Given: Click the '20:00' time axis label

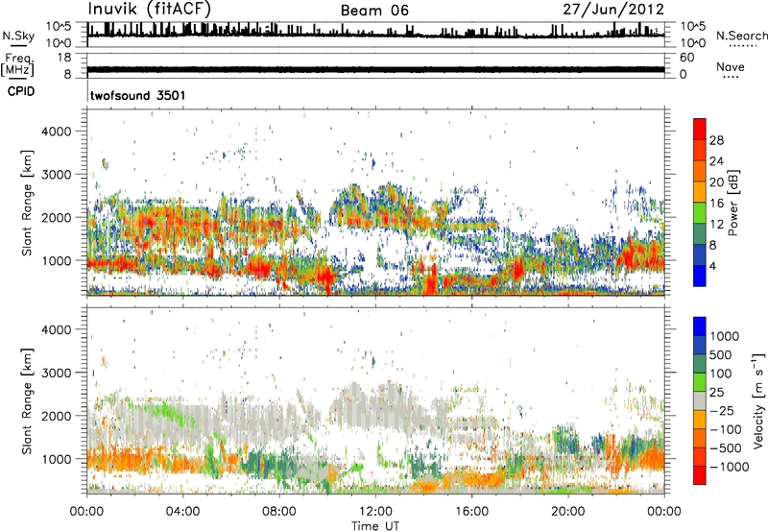Looking at the screenshot, I should point(568,512).
